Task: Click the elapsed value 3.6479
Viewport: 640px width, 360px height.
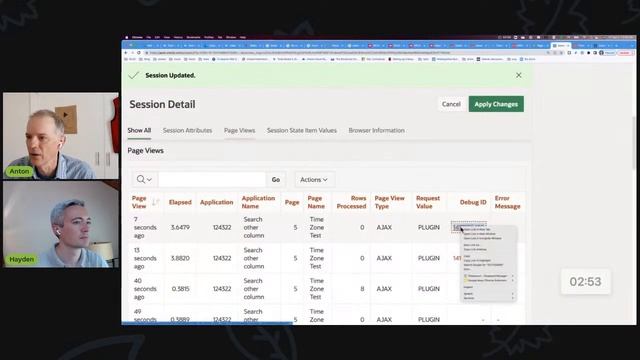Action: coord(180,227)
